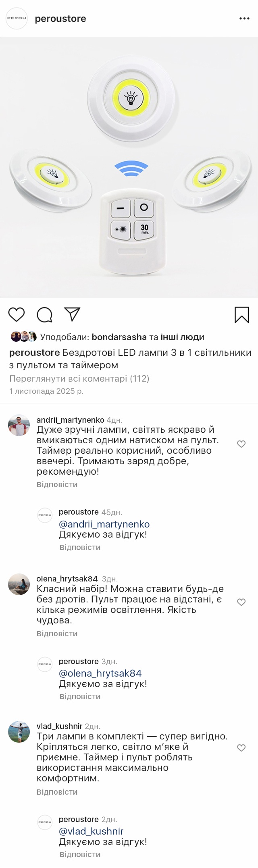Open vlad_kushnir's profile avatar

19,732
